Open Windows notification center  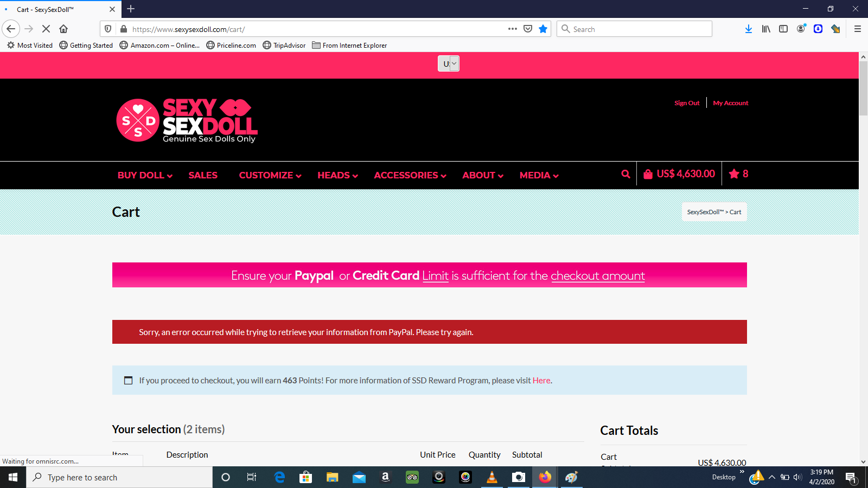[x=851, y=478]
